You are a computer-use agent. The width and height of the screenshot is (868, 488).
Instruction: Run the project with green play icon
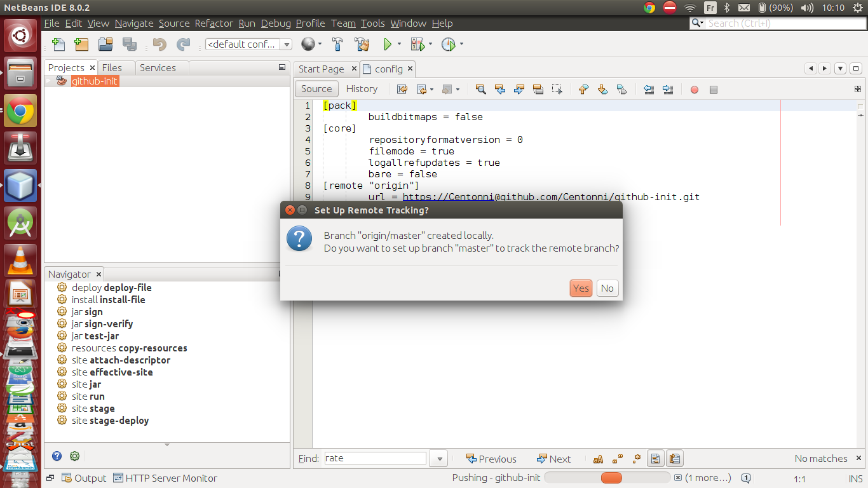click(x=388, y=44)
